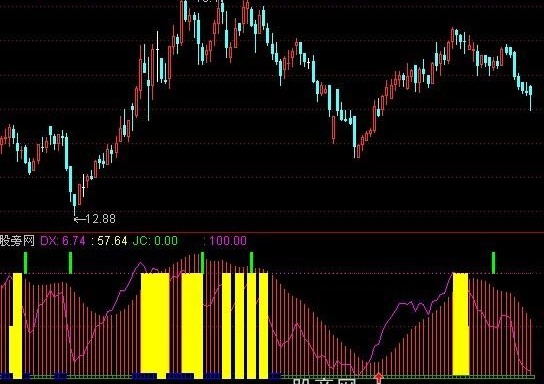Click the DX: 6.74 indicator value
544x384 pixels.
[63, 240]
